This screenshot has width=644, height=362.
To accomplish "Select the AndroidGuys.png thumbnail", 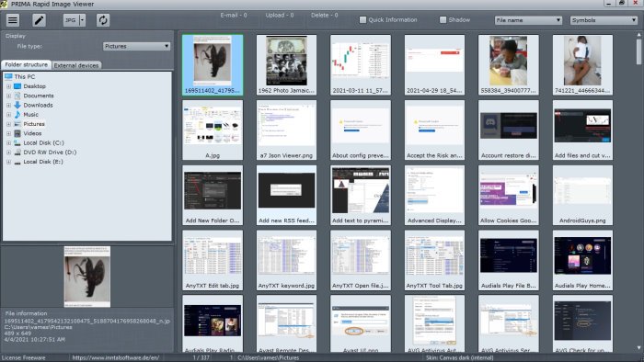I will coord(582,195).
